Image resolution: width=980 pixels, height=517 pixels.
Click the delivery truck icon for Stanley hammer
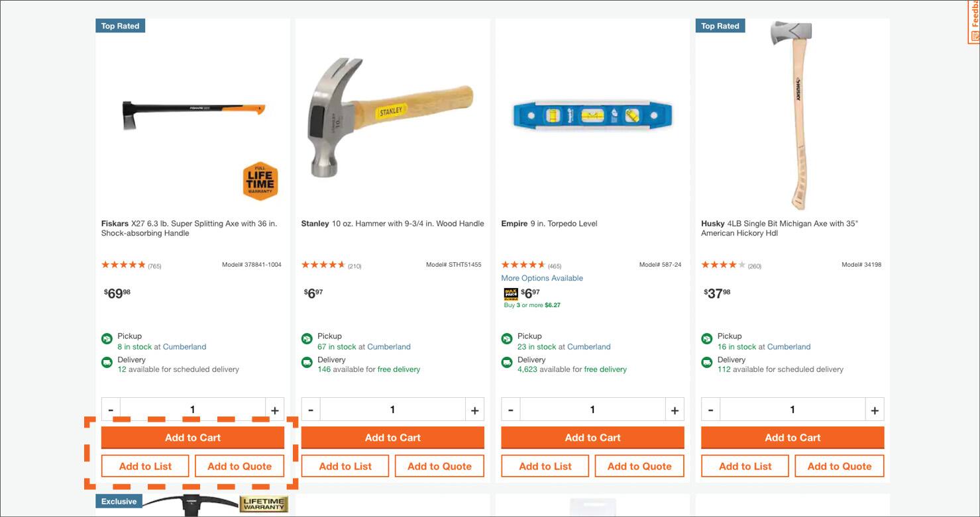click(306, 361)
